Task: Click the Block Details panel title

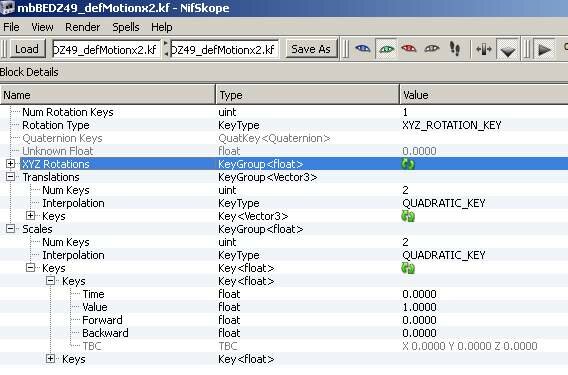Action: point(29,72)
